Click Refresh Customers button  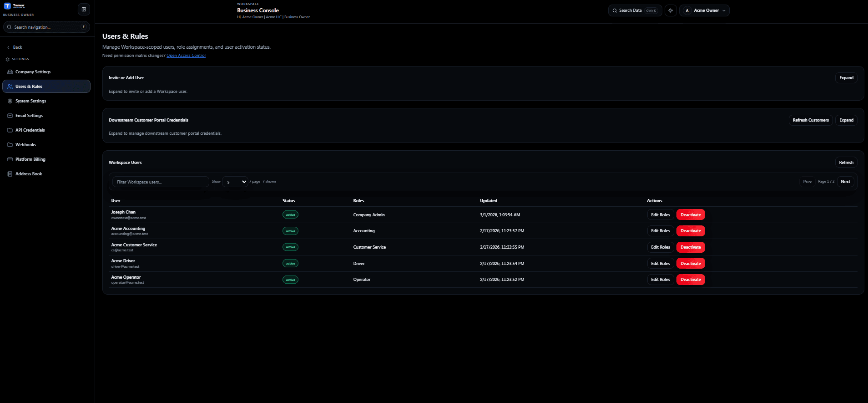(x=811, y=120)
